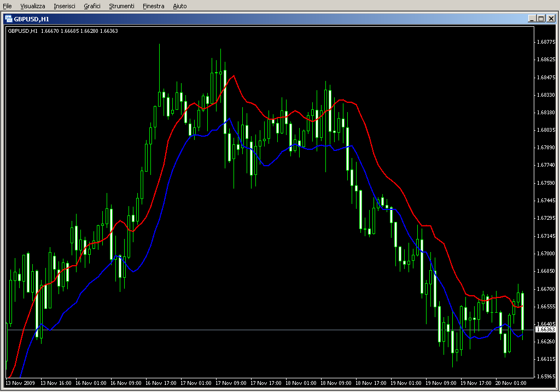
Task: Click the 17 Nov 17:00 time label
Action: coord(266,383)
